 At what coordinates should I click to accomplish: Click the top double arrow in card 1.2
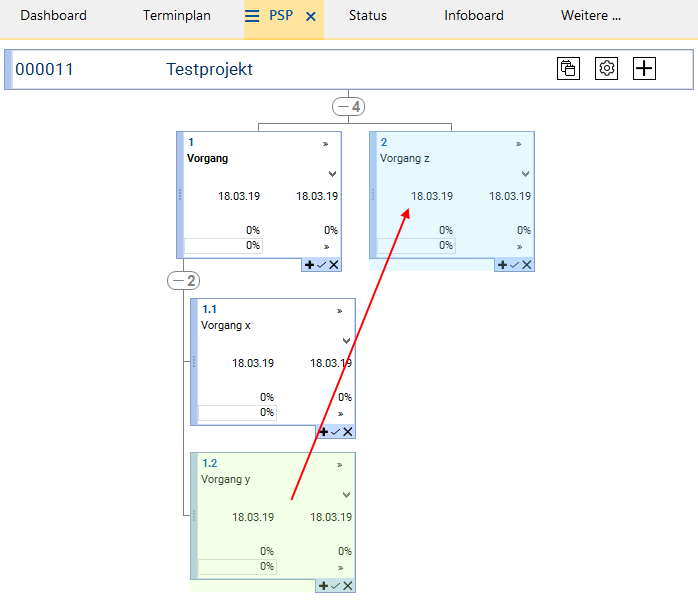[x=340, y=465]
